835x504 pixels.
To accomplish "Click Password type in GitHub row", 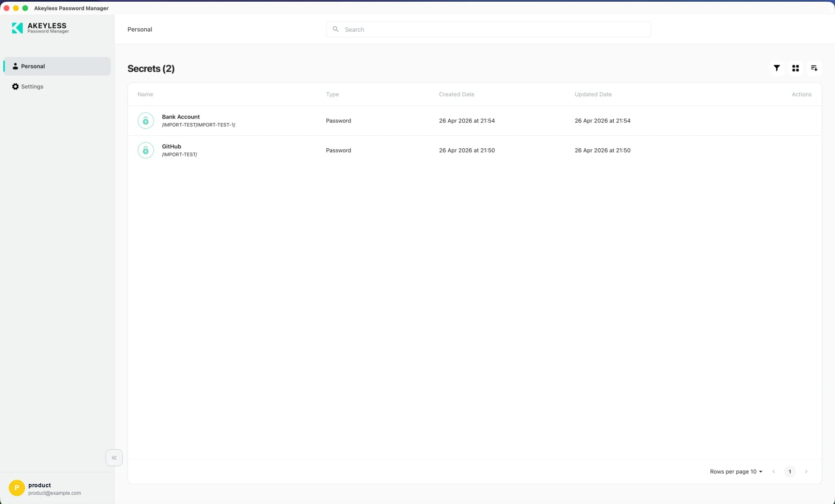I will [x=339, y=150].
